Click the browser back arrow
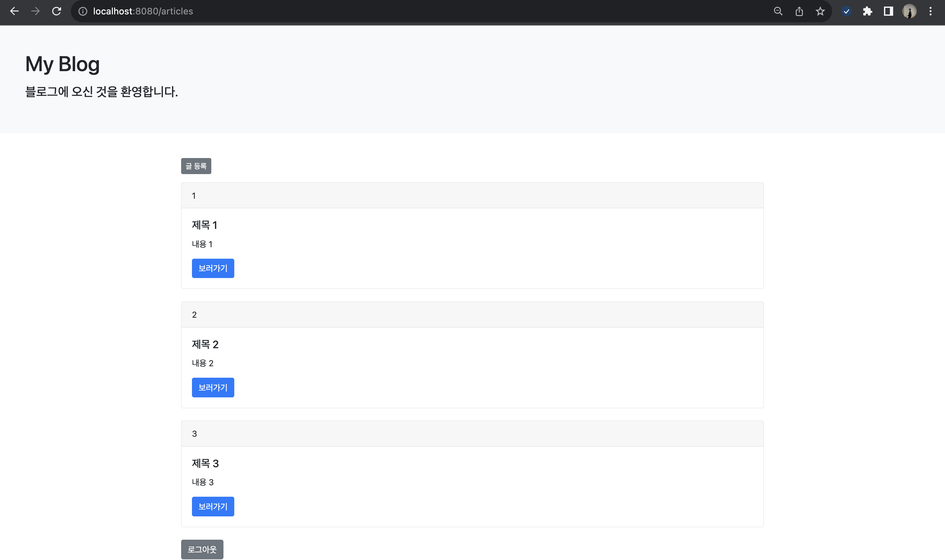 14,11
